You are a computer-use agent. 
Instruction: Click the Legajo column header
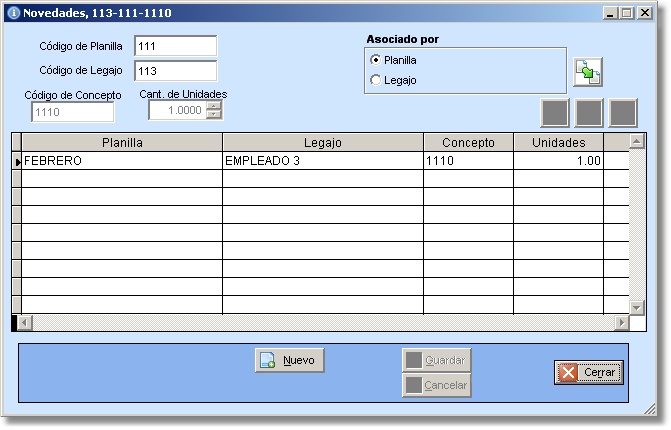pyautogui.click(x=323, y=143)
